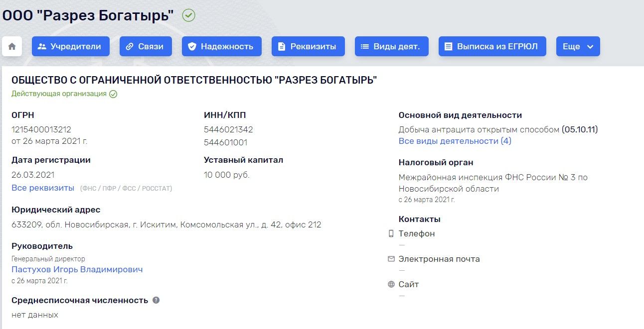The height and width of the screenshot is (329, 644).
Task: Open Выписка из ЕГРЮЛ
Action: tap(492, 46)
